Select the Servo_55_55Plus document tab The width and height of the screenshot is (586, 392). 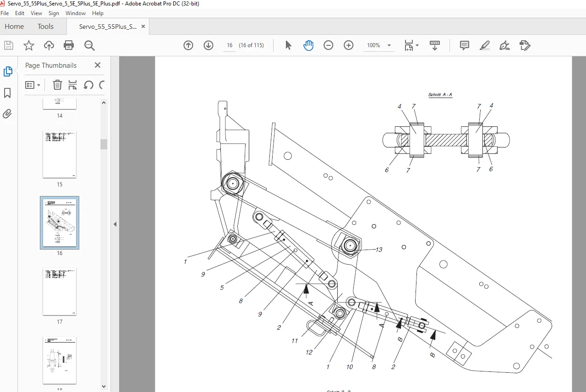click(x=107, y=27)
